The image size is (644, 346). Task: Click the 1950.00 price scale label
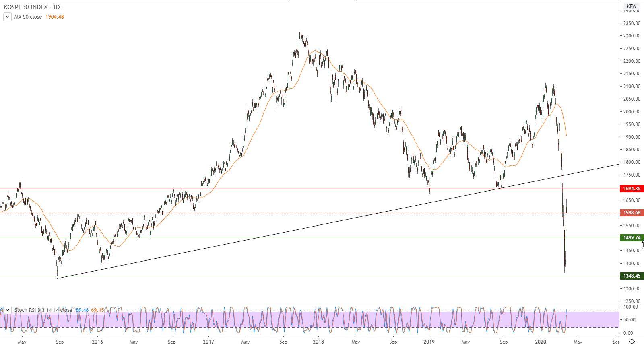(632, 124)
